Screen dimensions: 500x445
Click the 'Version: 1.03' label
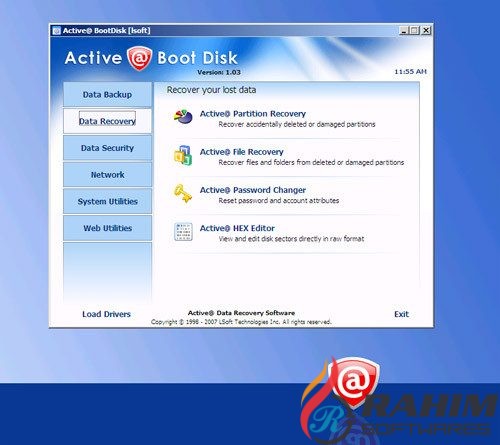(x=219, y=72)
